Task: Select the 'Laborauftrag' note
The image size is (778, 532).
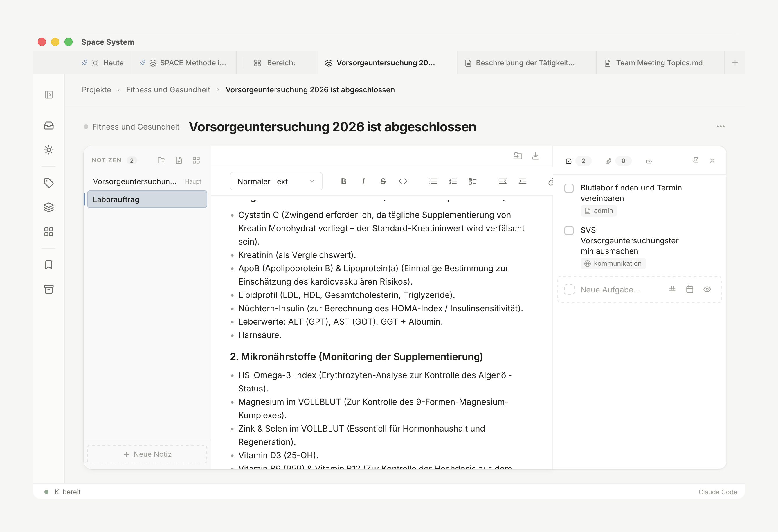Action: coord(147,199)
